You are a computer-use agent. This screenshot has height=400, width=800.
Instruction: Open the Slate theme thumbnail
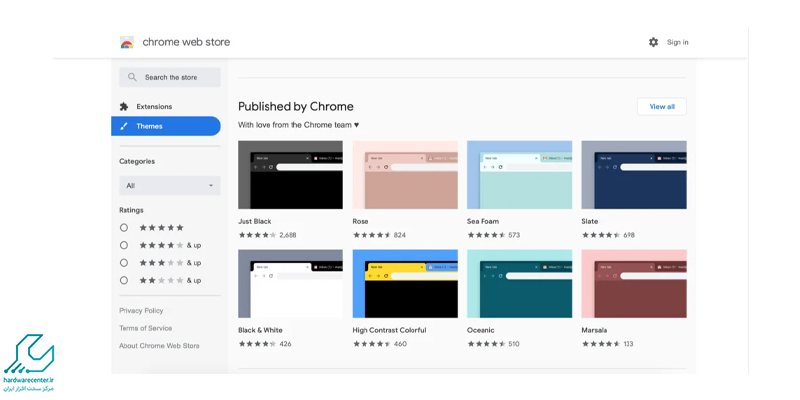point(634,175)
